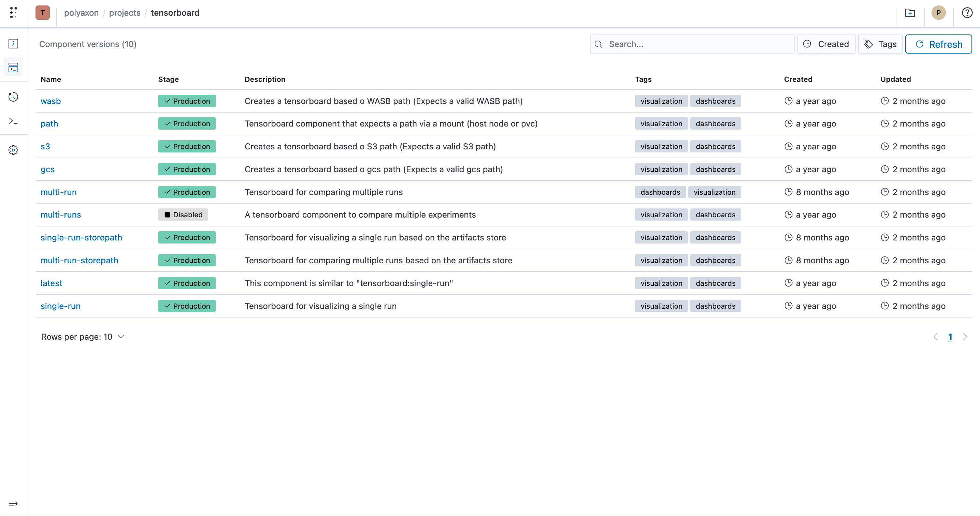Go to previous page arrow
Screen dimensions: 980x516
[x=936, y=337]
